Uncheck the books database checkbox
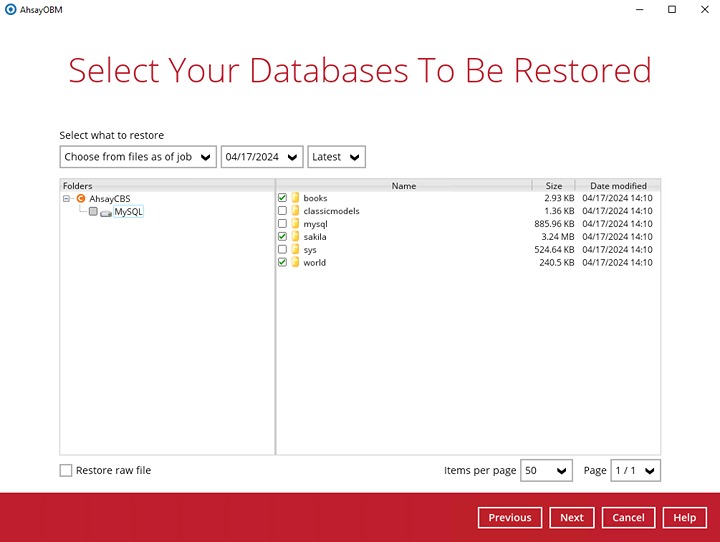The height and width of the screenshot is (542, 720). [x=282, y=198]
